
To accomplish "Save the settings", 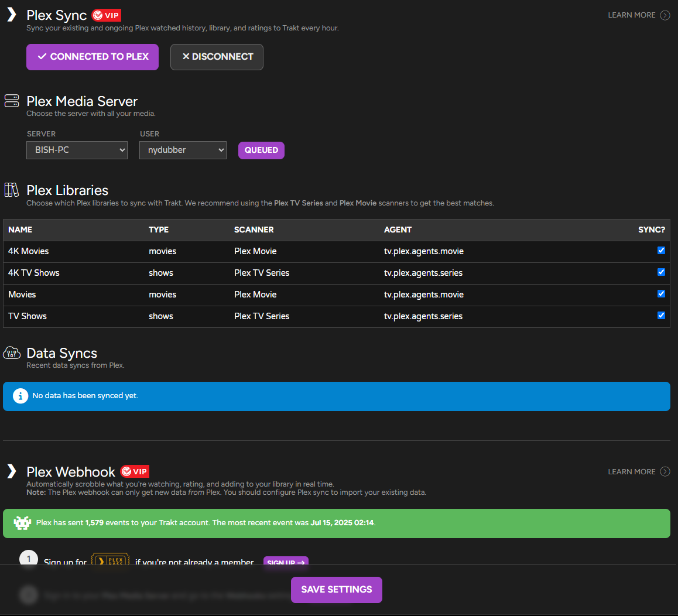I will click(337, 590).
